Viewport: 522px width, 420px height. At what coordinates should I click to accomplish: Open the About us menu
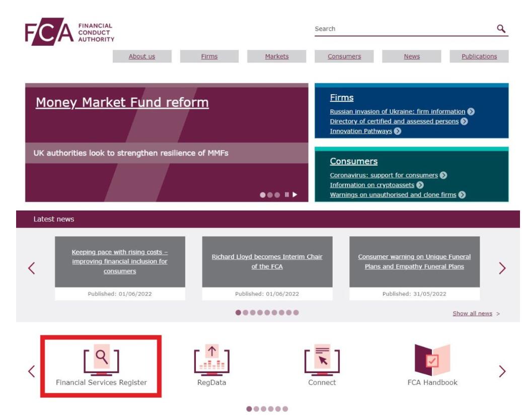point(142,56)
